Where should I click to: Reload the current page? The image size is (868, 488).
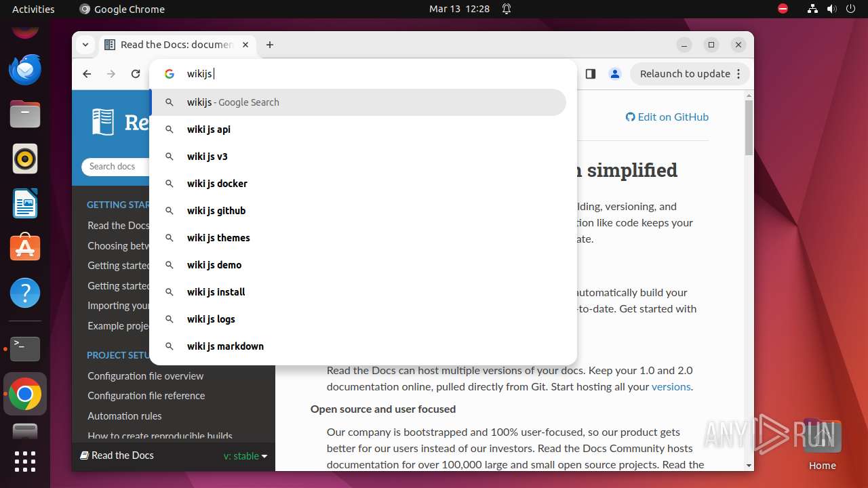point(136,74)
